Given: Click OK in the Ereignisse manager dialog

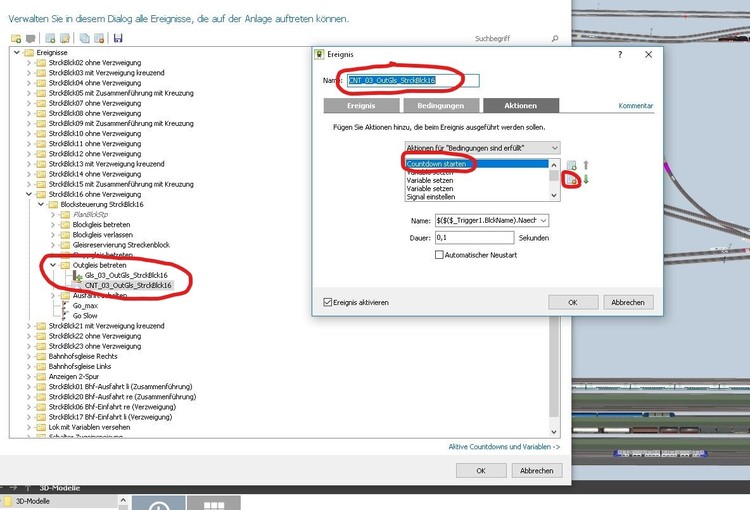Looking at the screenshot, I should (481, 471).
